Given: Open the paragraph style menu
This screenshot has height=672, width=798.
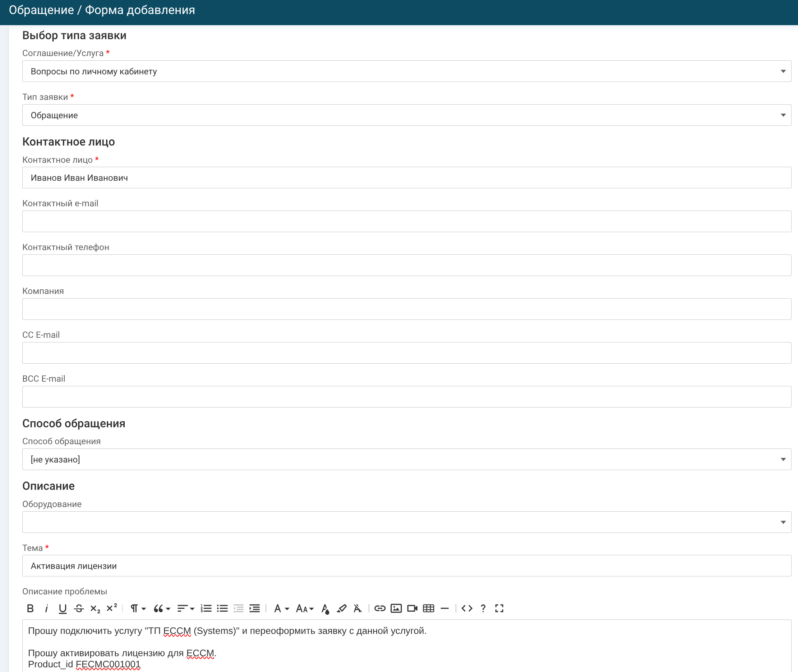Looking at the screenshot, I should [x=138, y=608].
